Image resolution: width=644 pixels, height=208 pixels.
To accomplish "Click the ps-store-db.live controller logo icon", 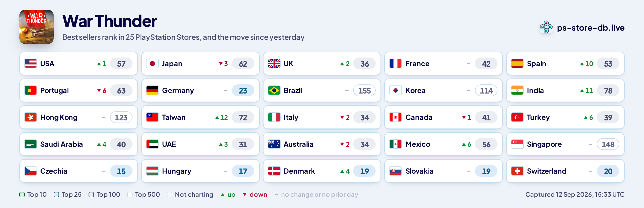I will 546,27.
